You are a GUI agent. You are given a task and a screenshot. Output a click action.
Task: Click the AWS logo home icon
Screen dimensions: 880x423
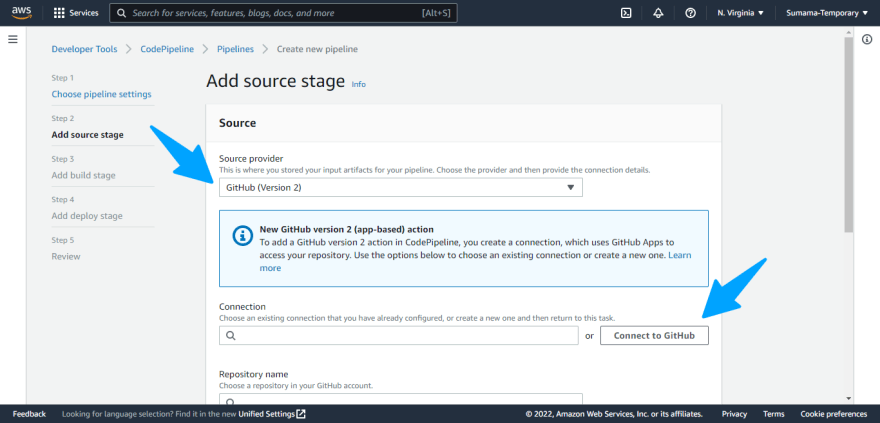click(x=21, y=12)
